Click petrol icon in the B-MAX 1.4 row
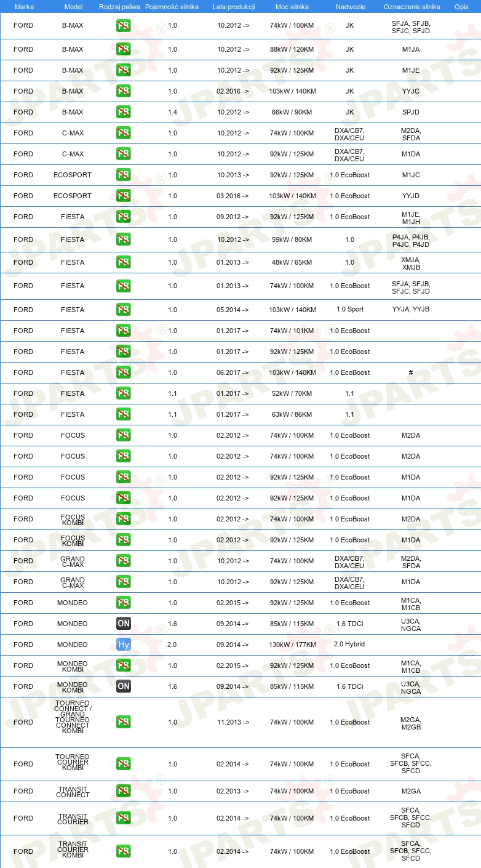Screen dimensions: 481x868 (124, 112)
